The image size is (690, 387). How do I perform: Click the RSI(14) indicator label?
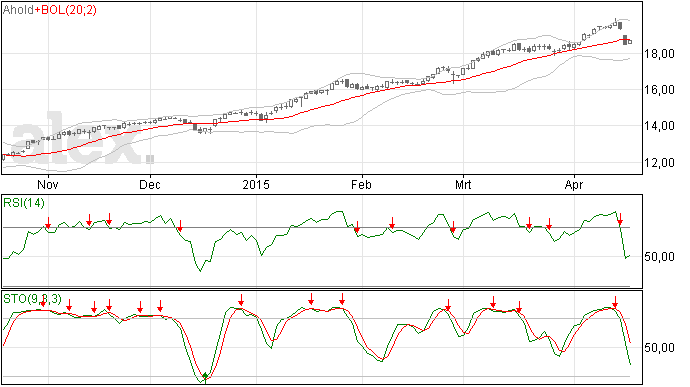[24, 203]
